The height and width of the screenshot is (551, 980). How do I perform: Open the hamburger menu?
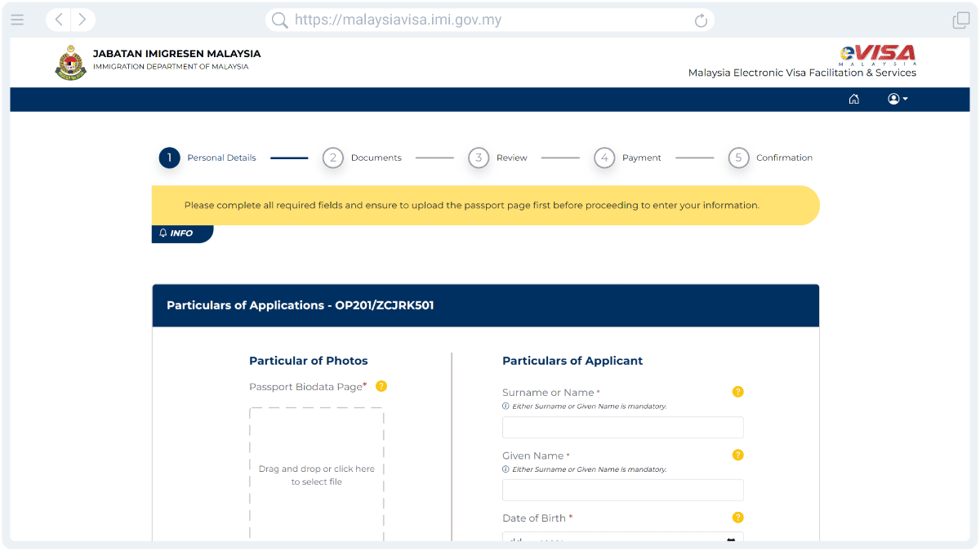click(x=17, y=20)
